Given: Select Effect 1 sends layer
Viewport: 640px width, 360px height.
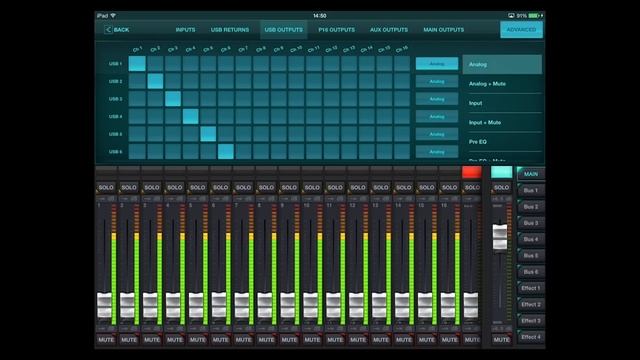Looking at the screenshot, I should point(531,288).
